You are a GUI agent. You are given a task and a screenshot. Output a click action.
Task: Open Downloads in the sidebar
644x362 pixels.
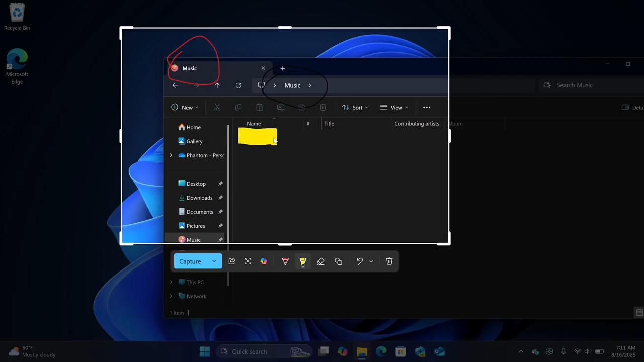point(199,198)
